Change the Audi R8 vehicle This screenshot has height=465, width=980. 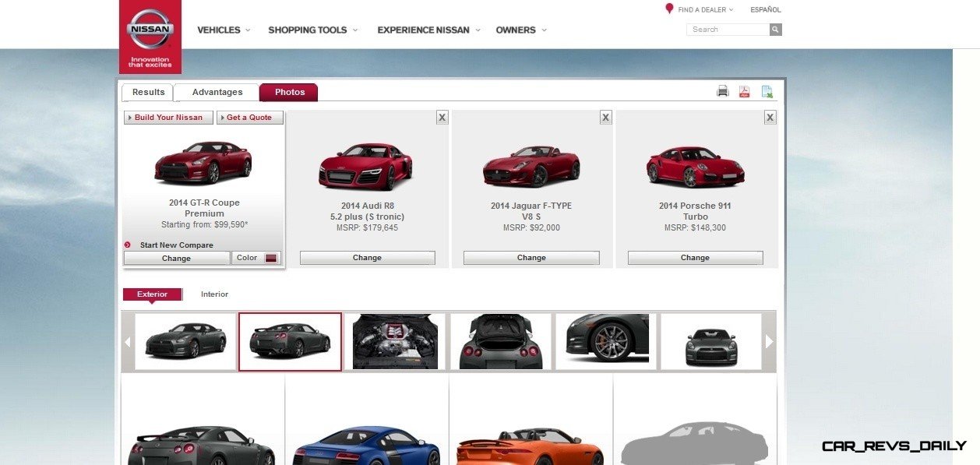coord(367,258)
